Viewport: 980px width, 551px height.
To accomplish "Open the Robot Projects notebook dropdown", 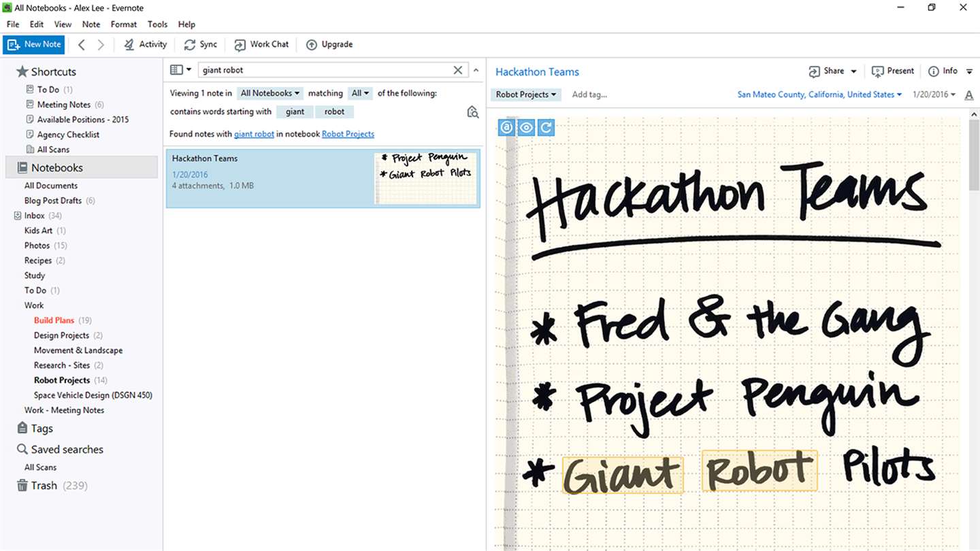I will tap(525, 95).
